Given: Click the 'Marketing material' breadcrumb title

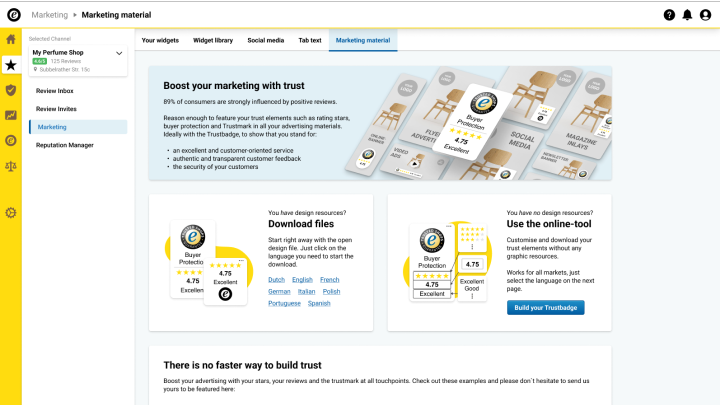Looking at the screenshot, I should pyautogui.click(x=116, y=15).
